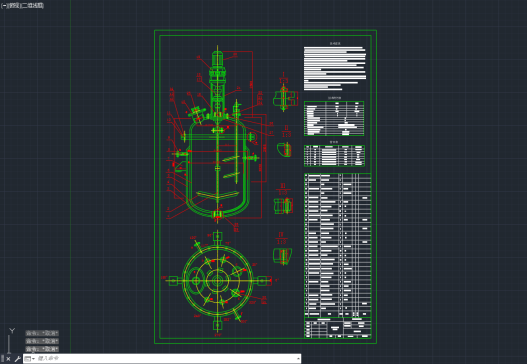The width and height of the screenshot is (527, 364).
Task: Expand command history with the arrow at the command line's right end
Action: point(298,359)
